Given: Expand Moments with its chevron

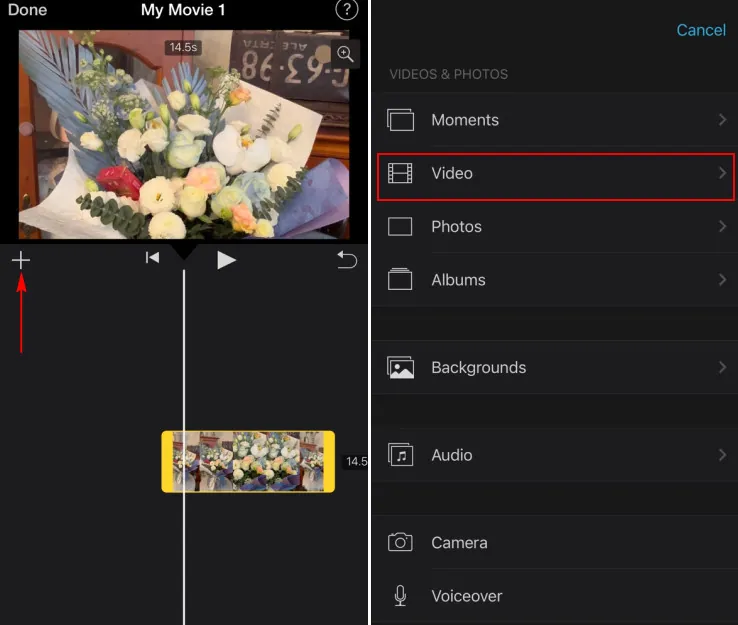Looking at the screenshot, I should [722, 120].
